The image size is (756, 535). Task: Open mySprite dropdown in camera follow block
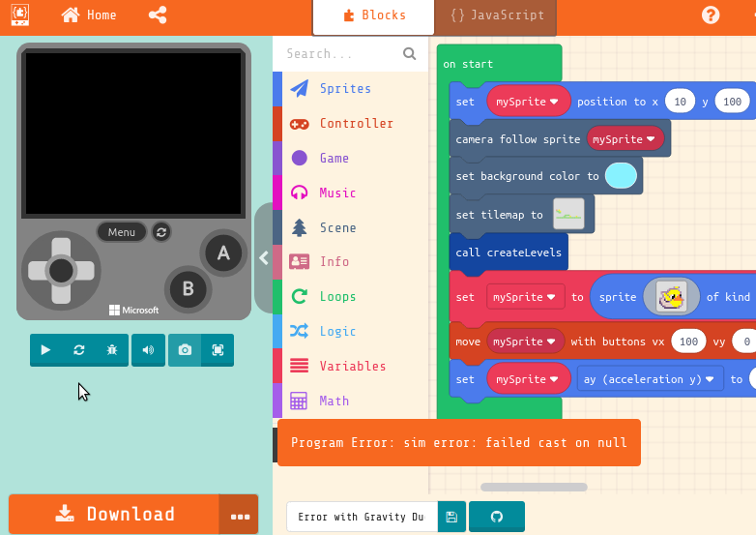[626, 139]
